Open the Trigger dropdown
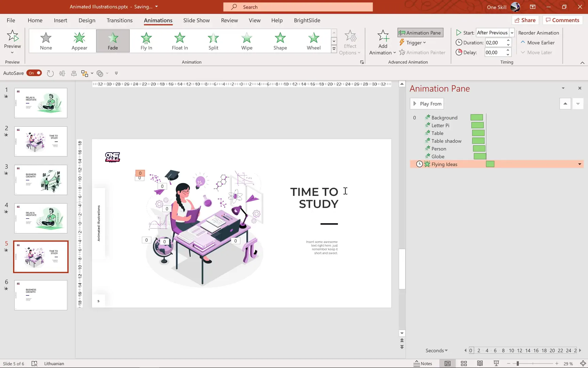The width and height of the screenshot is (588, 368). click(413, 43)
